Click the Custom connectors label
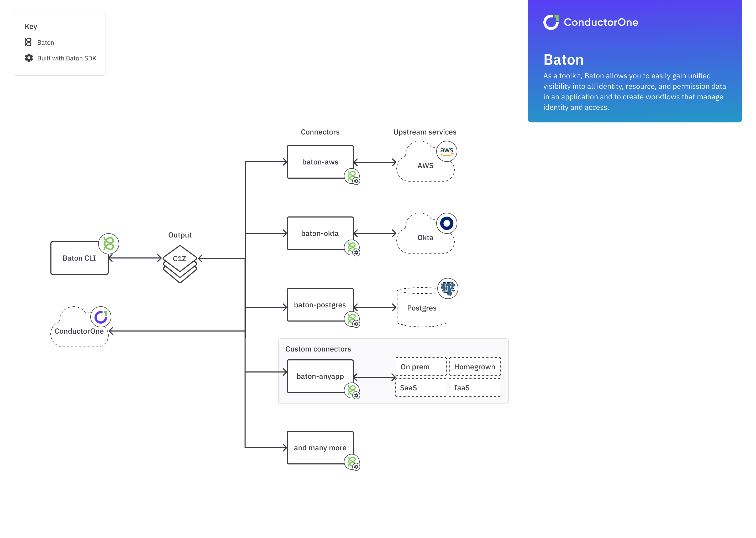Image resolution: width=756 pixels, height=538 pixels. pyautogui.click(x=318, y=349)
